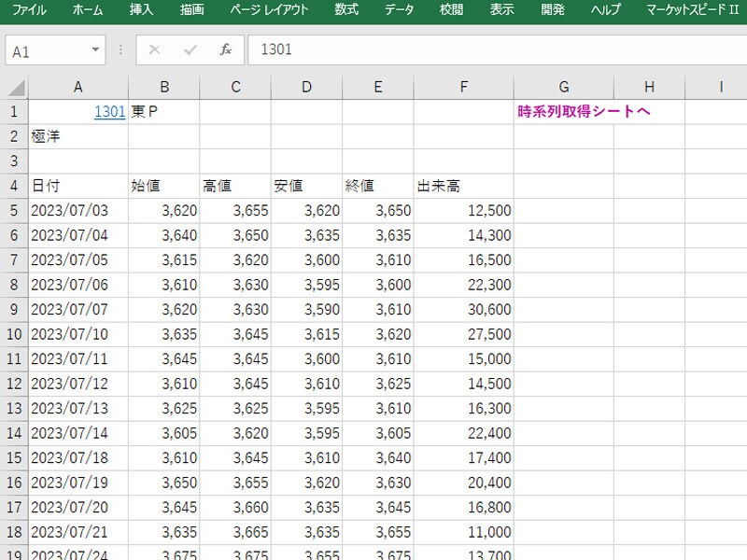Select volume cell 22,400
Image resolution: width=747 pixels, height=560 pixels.
463,434
